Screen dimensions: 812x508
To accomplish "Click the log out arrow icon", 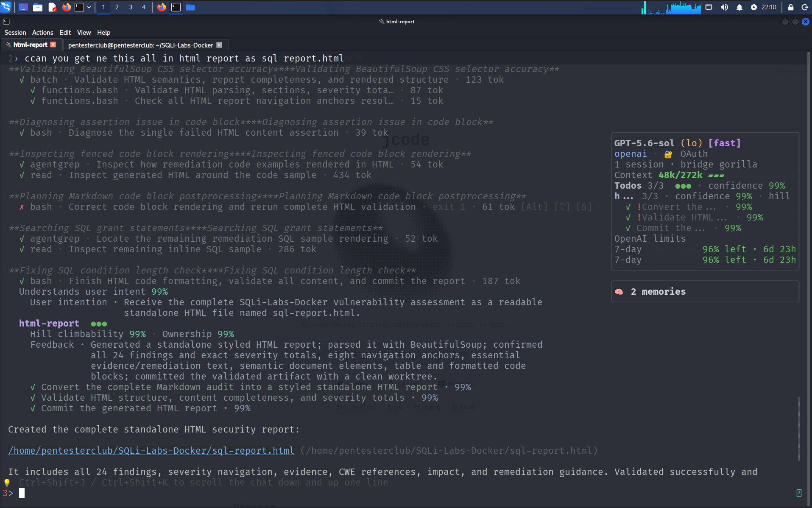I will (805, 7).
